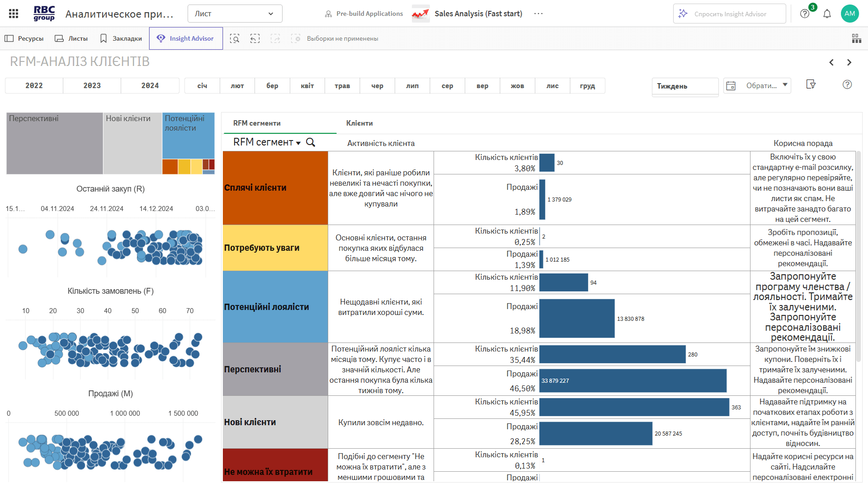Open the Закладки menu
Viewport: 868px width, 488px height.
(121, 38)
